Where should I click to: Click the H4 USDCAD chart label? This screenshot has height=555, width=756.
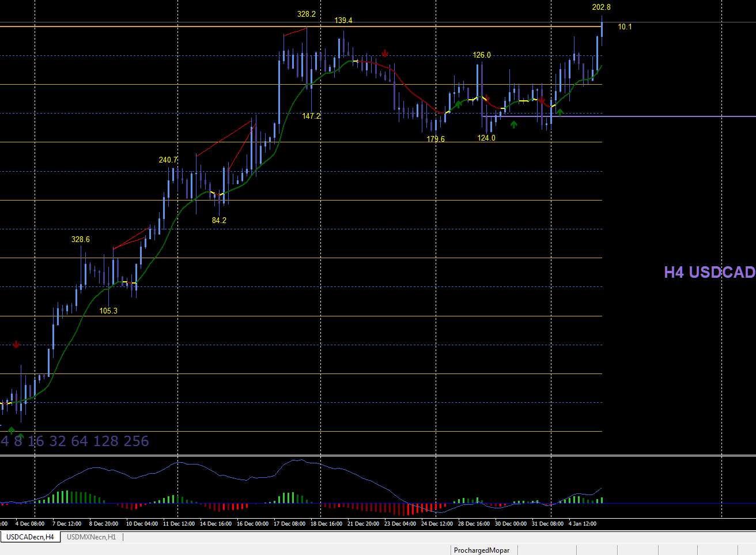point(709,272)
